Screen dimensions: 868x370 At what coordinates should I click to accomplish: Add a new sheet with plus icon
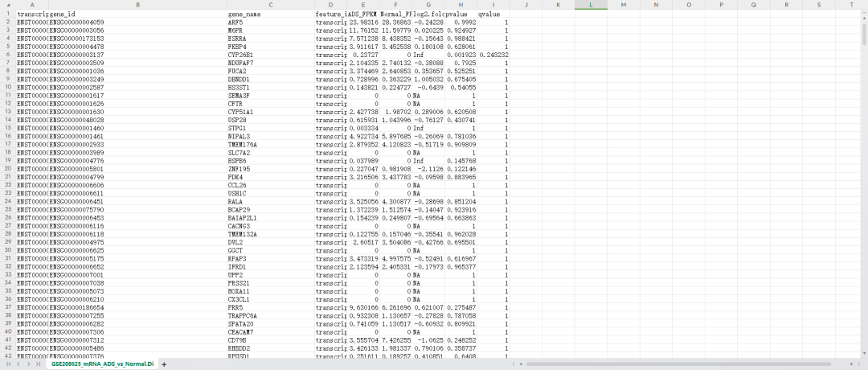[164, 364]
